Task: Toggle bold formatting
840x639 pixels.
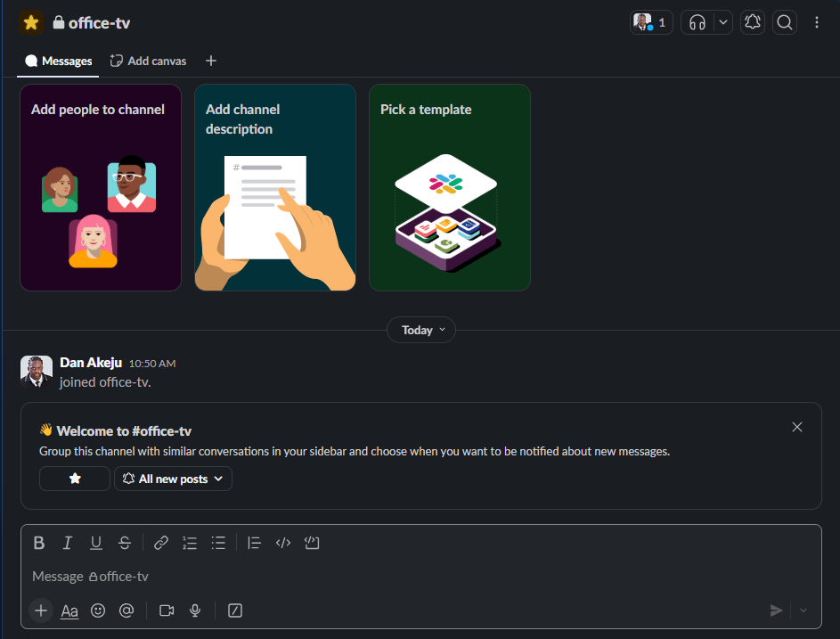Action: point(39,543)
